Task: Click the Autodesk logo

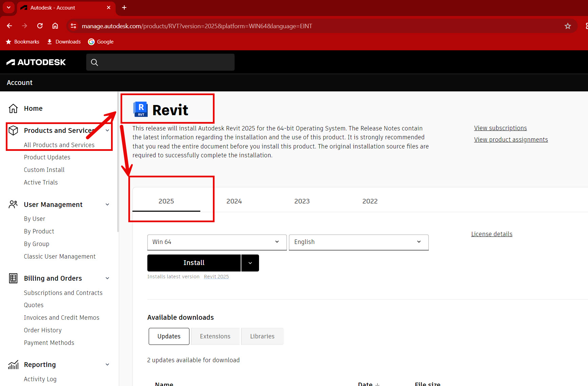Action: point(36,62)
